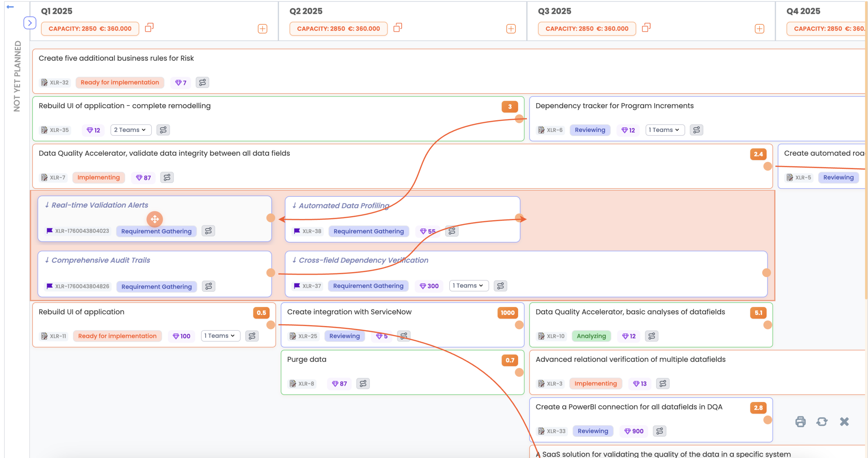
Task: Open the 2 Teams dropdown on XLR-35
Action: [x=131, y=130]
